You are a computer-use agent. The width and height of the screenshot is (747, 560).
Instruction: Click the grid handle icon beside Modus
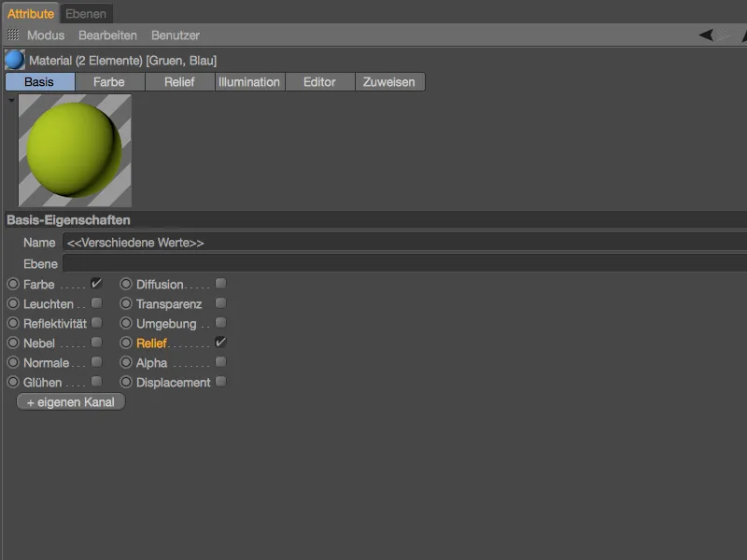tap(13, 35)
